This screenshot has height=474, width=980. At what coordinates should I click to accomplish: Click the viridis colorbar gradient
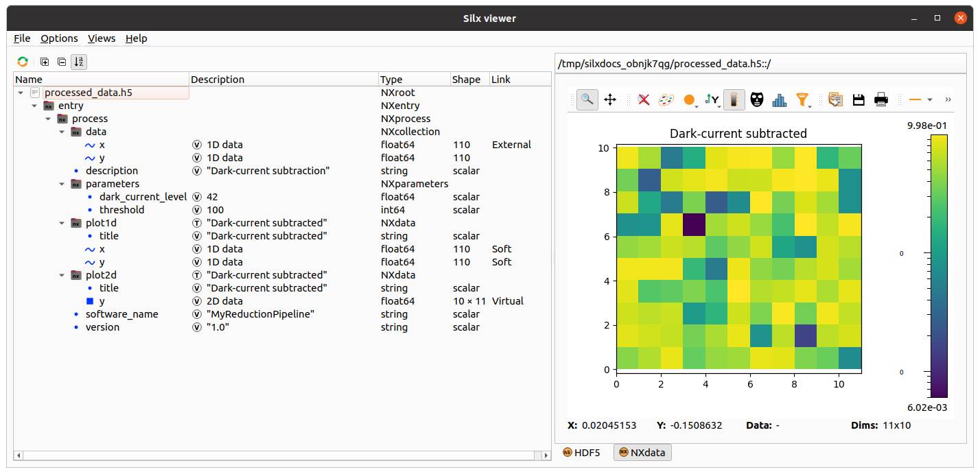click(x=939, y=266)
